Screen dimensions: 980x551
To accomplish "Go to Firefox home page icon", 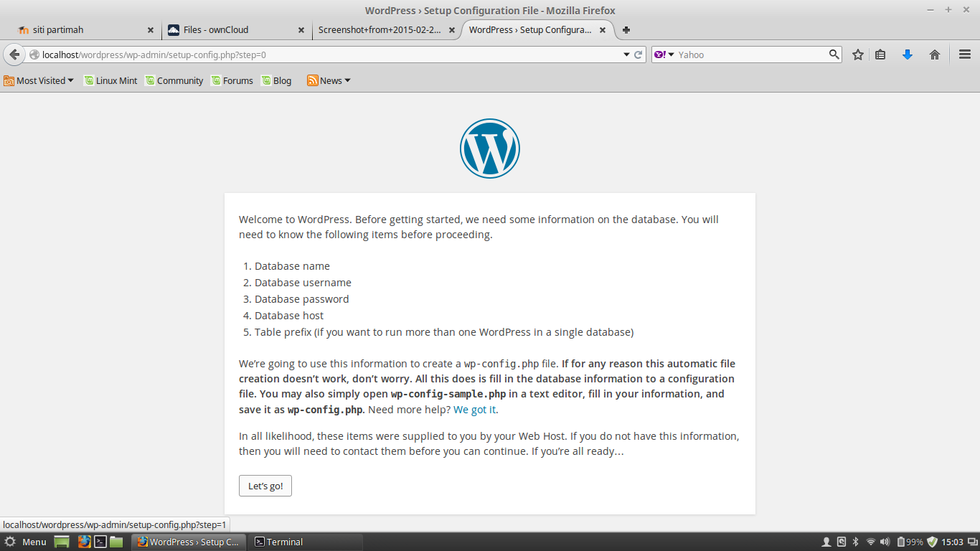I will pos(935,55).
